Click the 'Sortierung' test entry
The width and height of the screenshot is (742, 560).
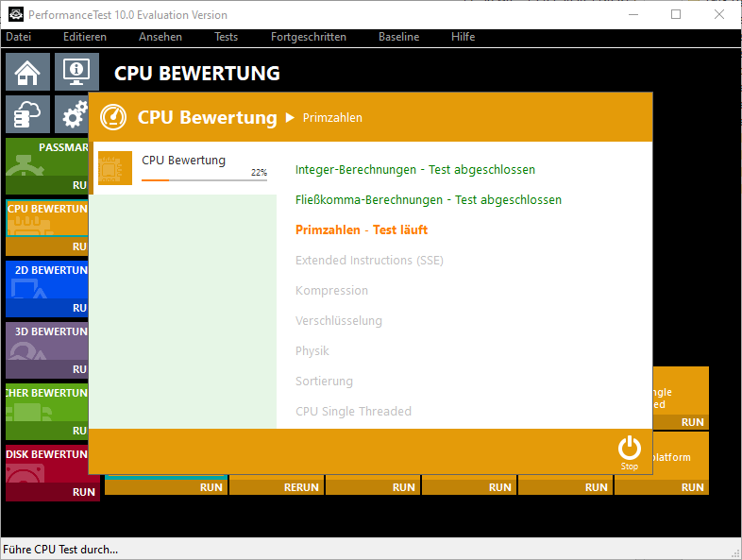point(324,382)
